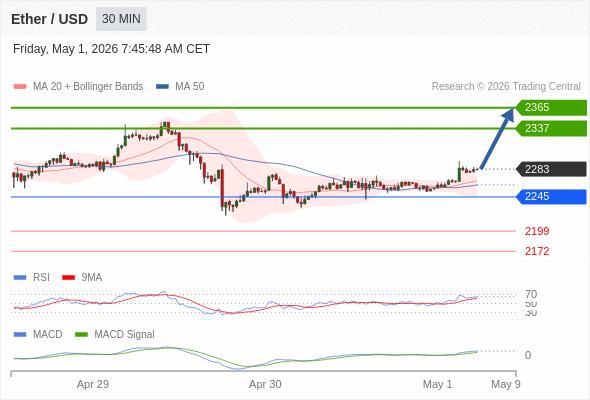Click the blue RSI legend swatch
This screenshot has height=400, width=590.
tap(20, 278)
